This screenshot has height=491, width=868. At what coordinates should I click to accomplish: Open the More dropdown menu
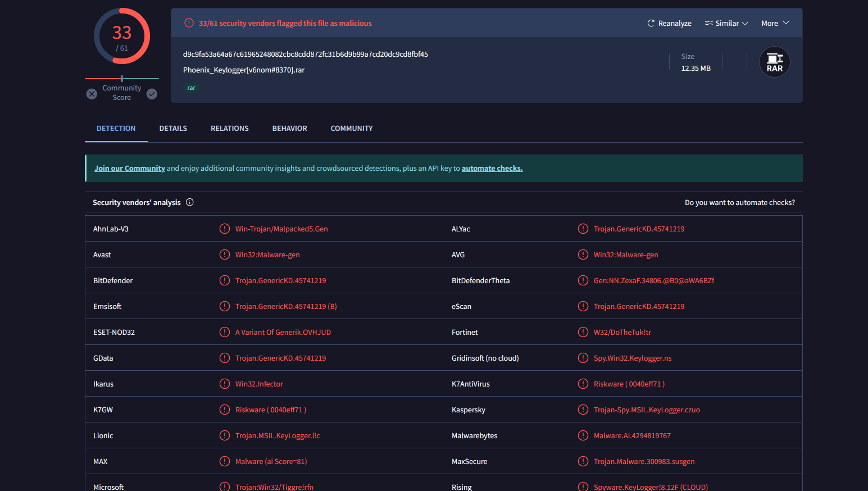(775, 24)
